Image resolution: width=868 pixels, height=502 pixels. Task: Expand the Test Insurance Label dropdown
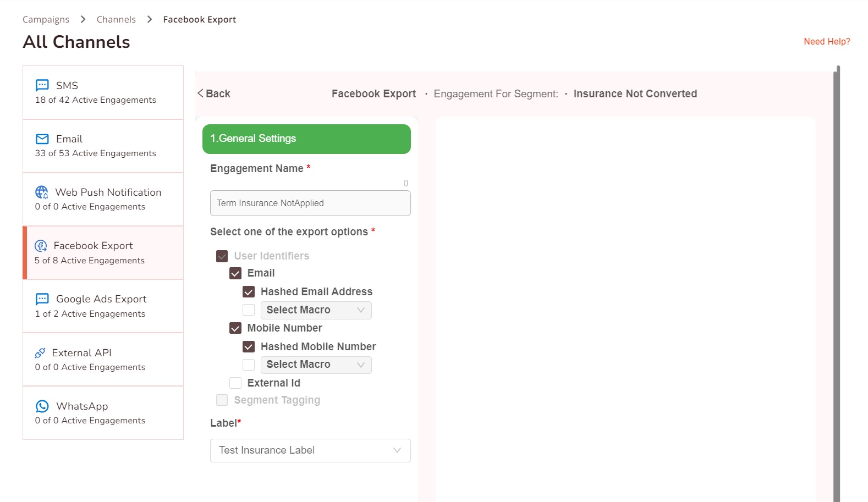click(x=310, y=450)
